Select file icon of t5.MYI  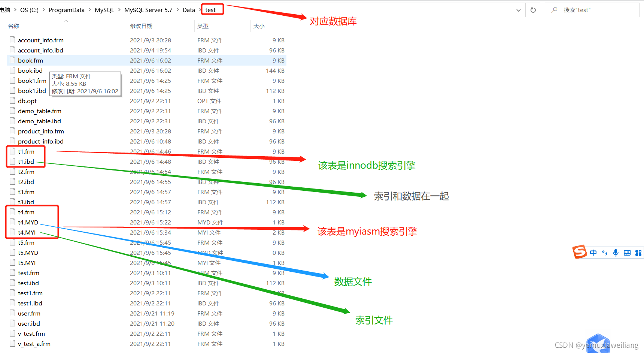[x=12, y=262]
